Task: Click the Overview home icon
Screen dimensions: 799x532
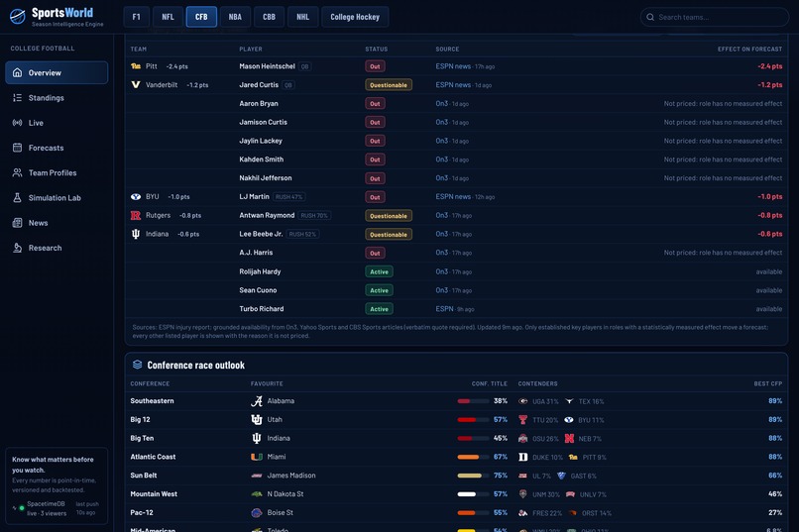Action: 17,72
